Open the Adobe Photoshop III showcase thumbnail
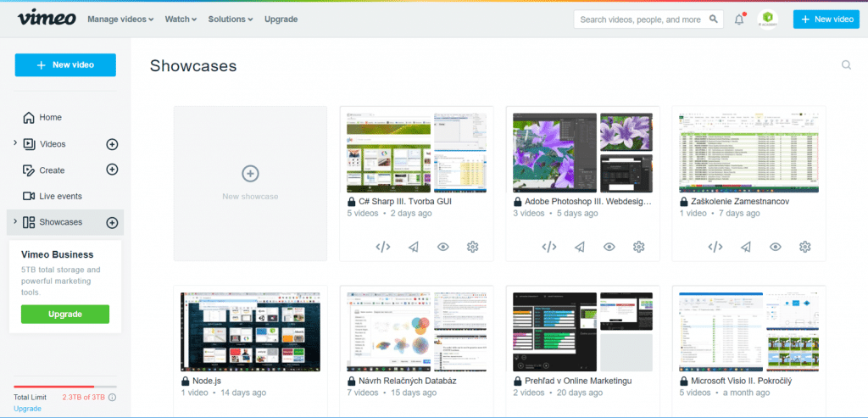Screen dimensions: 868x418 [x=583, y=153]
